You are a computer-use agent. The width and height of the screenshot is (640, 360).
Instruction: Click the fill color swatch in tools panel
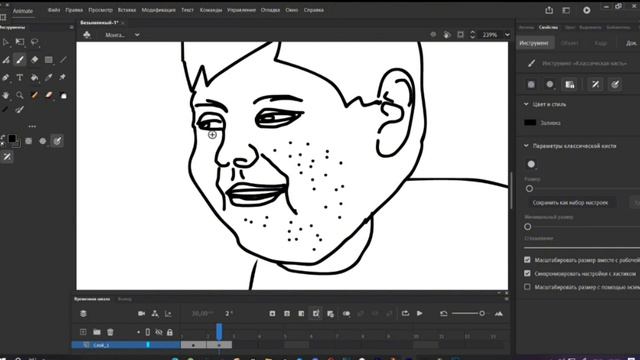pos(12,139)
